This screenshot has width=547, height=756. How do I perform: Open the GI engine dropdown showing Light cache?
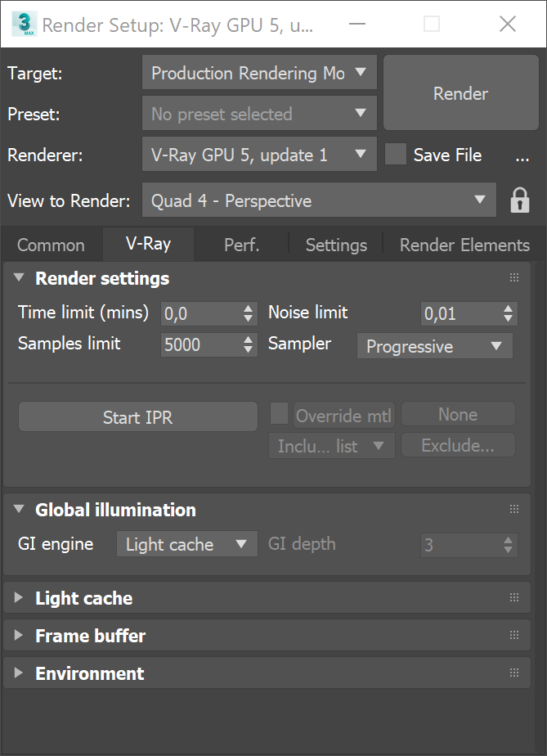(x=186, y=543)
